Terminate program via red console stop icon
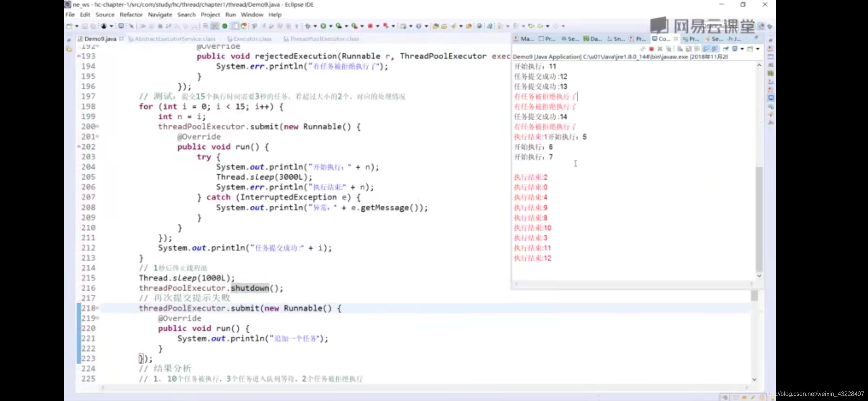868x401 pixels. (x=651, y=49)
